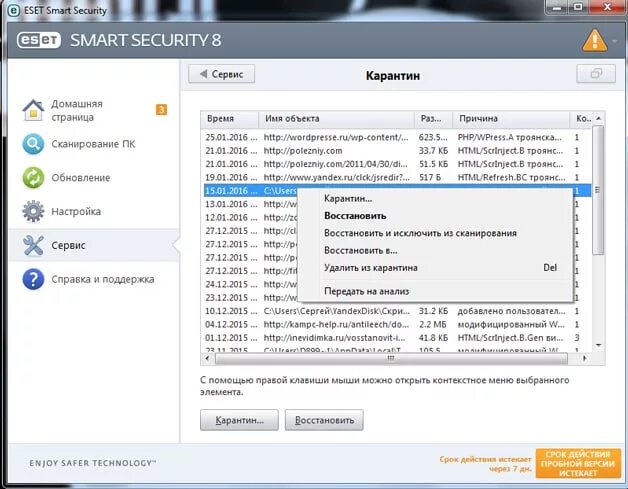Click ESET app icon in title bar

tap(14, 10)
